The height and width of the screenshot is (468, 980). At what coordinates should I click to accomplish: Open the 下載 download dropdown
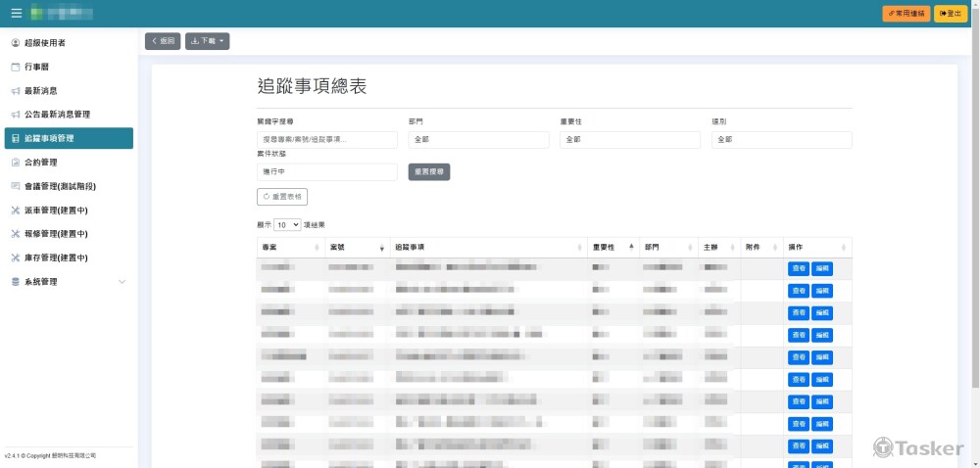(207, 41)
